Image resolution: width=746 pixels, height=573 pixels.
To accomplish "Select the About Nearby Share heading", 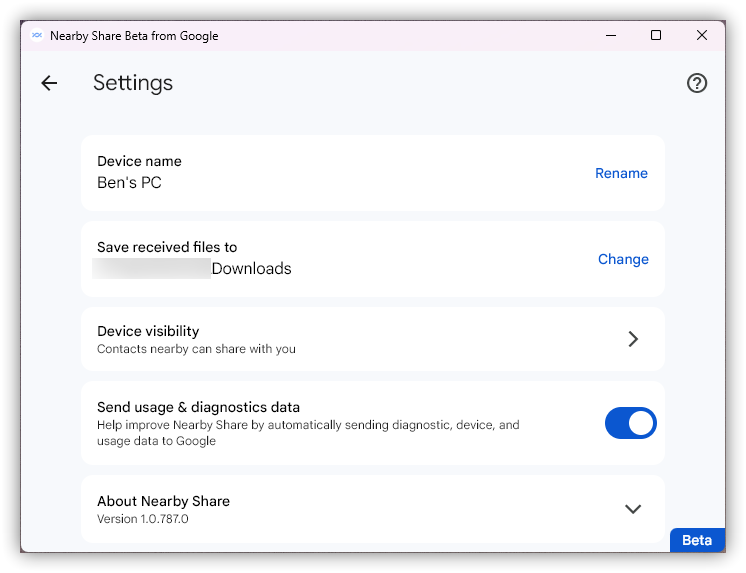I will [163, 501].
